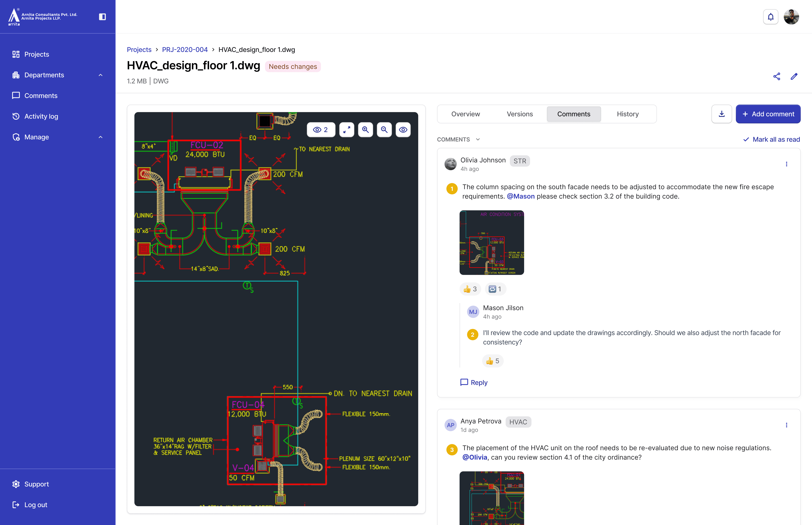
Task: Zoom out of the drawing
Action: [x=384, y=130]
